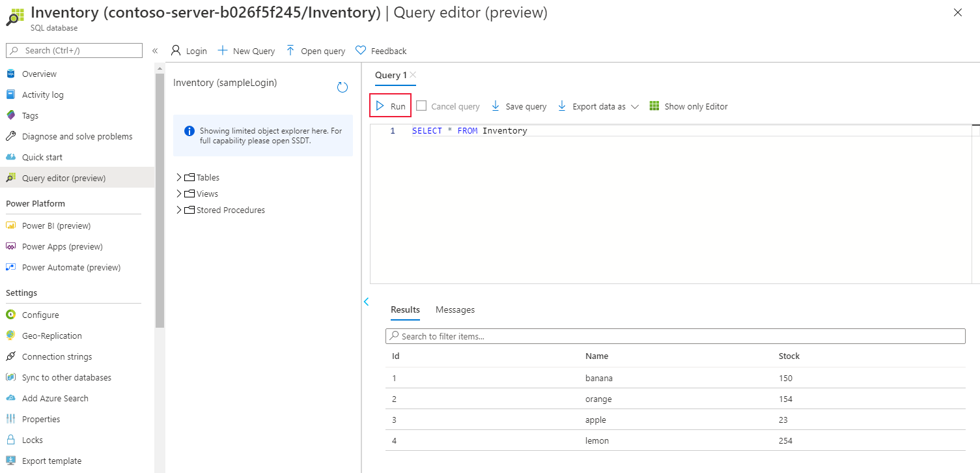Select the Query editor (preview) icon
The width and height of the screenshot is (980, 473).
coord(12,177)
